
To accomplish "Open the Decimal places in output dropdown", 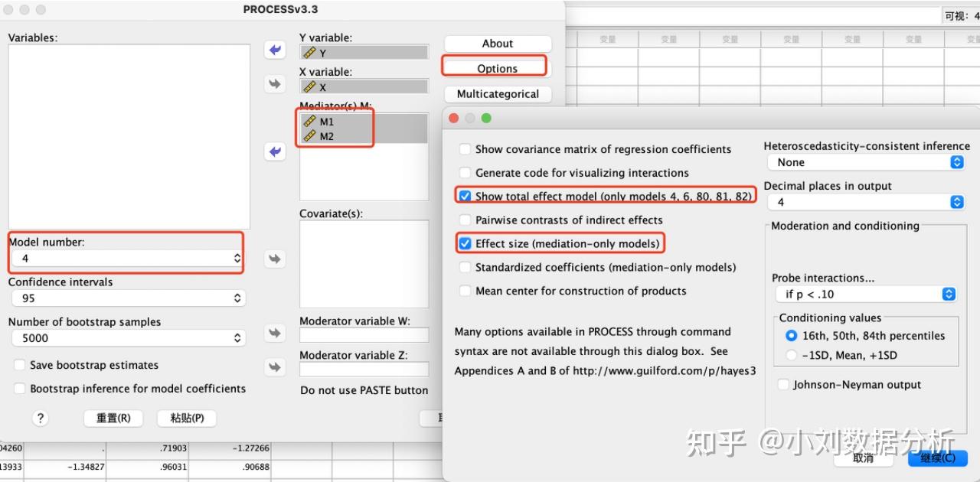I will [956, 202].
